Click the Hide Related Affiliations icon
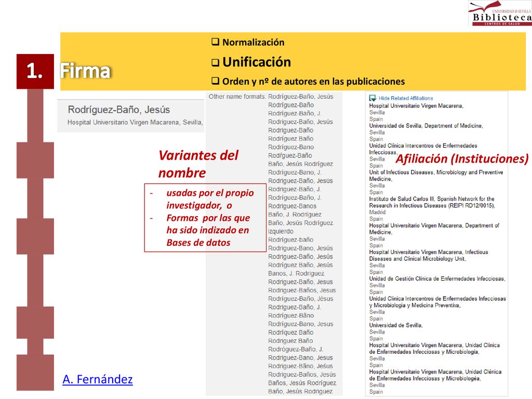 pyautogui.click(x=373, y=98)
